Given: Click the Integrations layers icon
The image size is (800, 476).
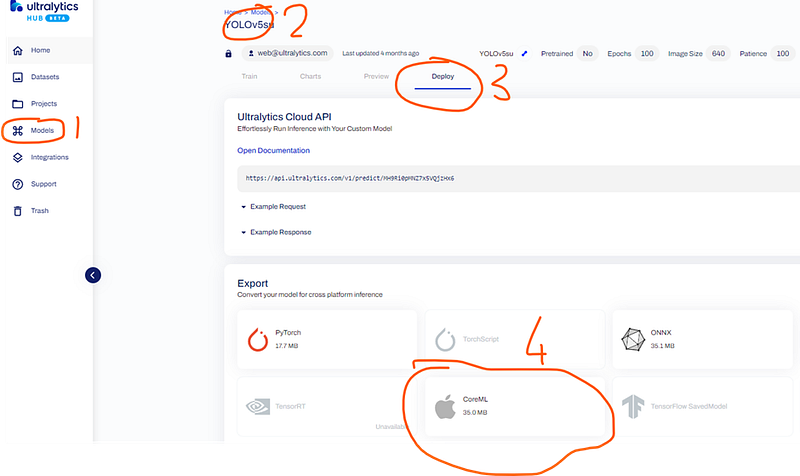Looking at the screenshot, I should 18,157.
